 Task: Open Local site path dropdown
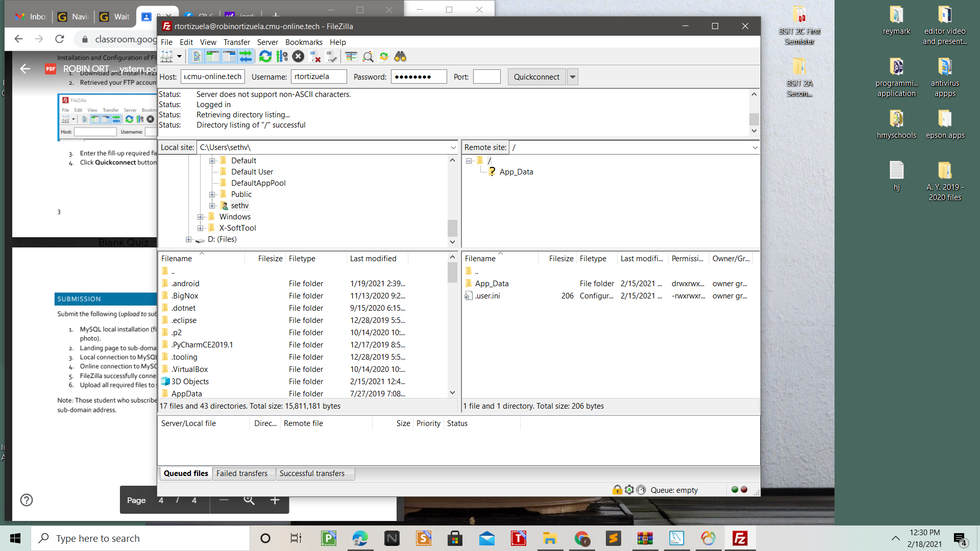(453, 147)
